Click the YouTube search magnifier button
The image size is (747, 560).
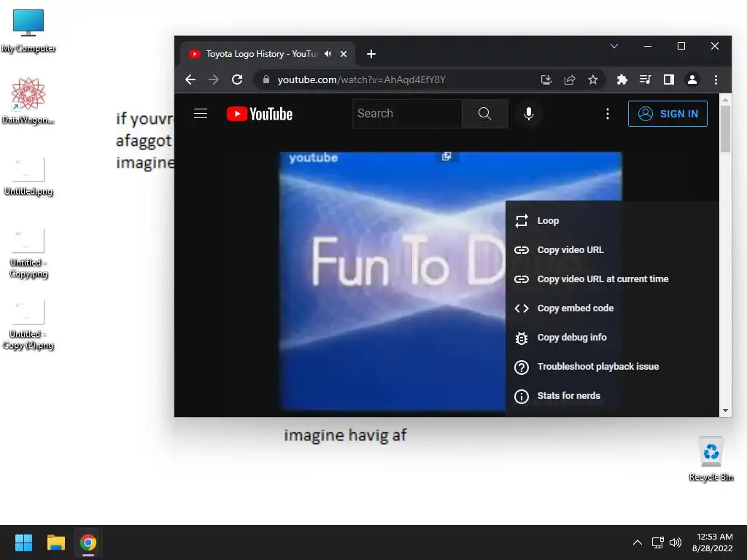pos(485,113)
